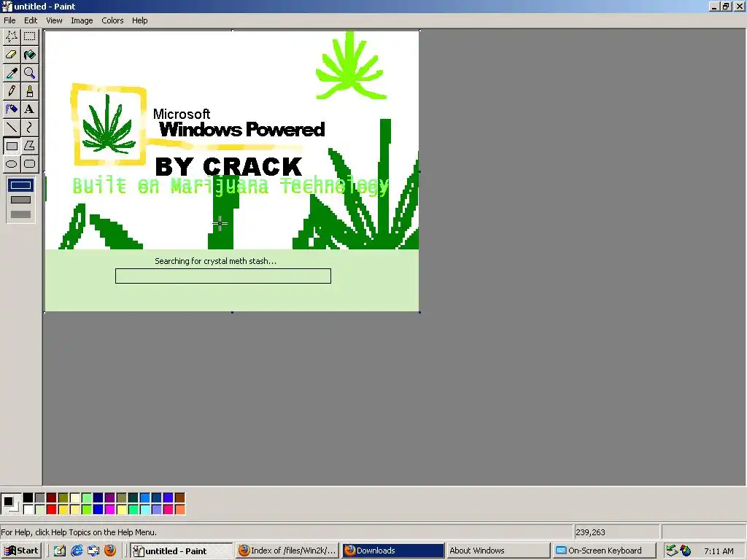747x560 pixels.
Task: Select the Text tool
Action: click(x=29, y=109)
